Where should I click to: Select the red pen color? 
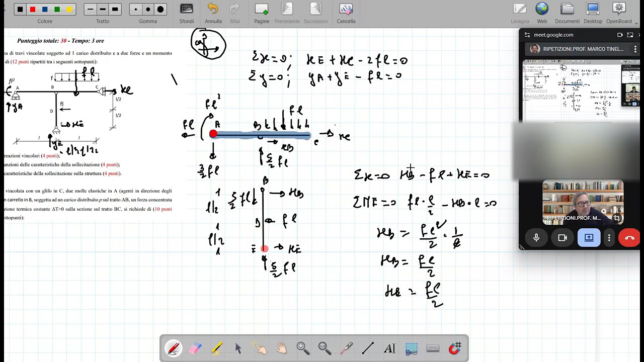coord(33,9)
